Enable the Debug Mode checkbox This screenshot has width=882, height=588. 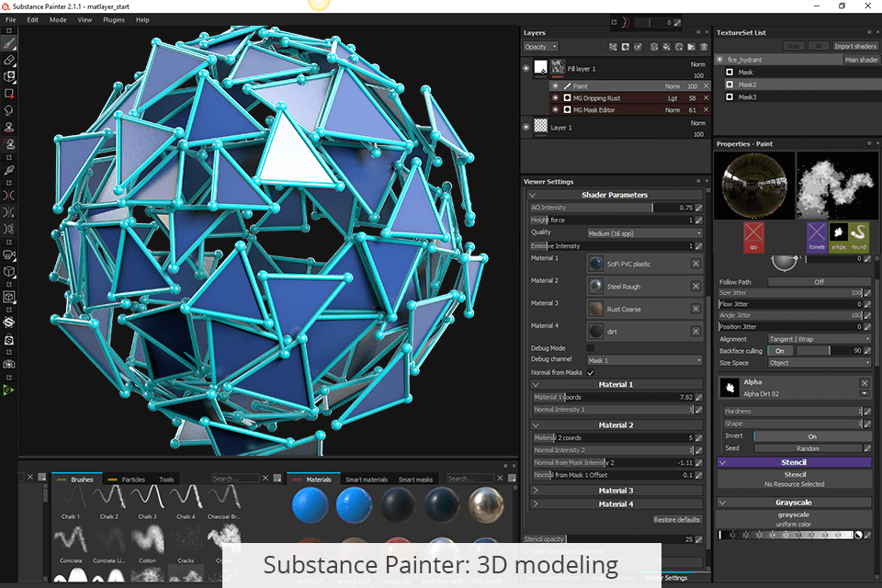coord(591,348)
